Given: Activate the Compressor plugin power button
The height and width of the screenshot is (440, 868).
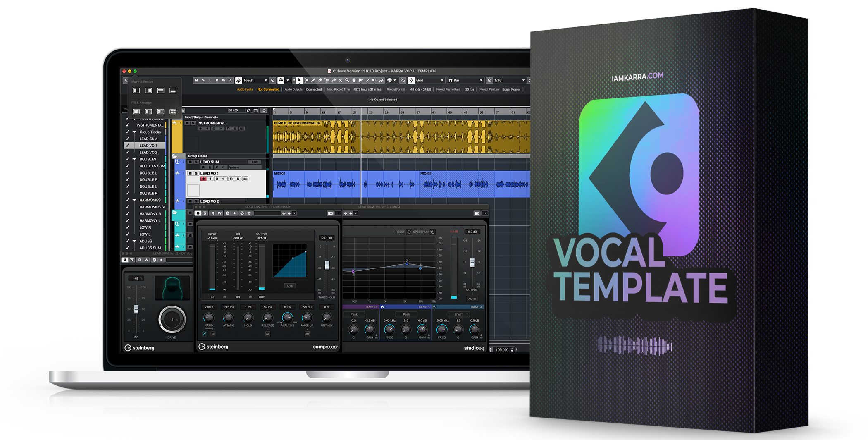Looking at the screenshot, I should [x=198, y=213].
